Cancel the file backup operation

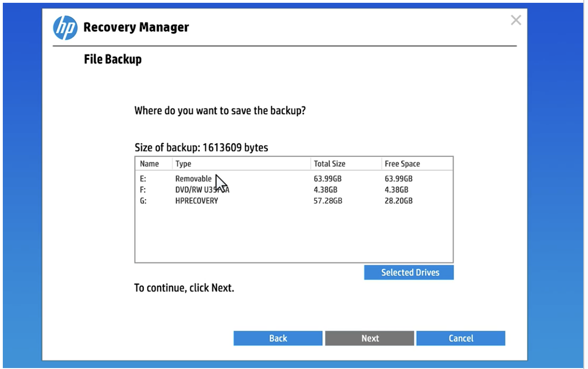coord(461,338)
